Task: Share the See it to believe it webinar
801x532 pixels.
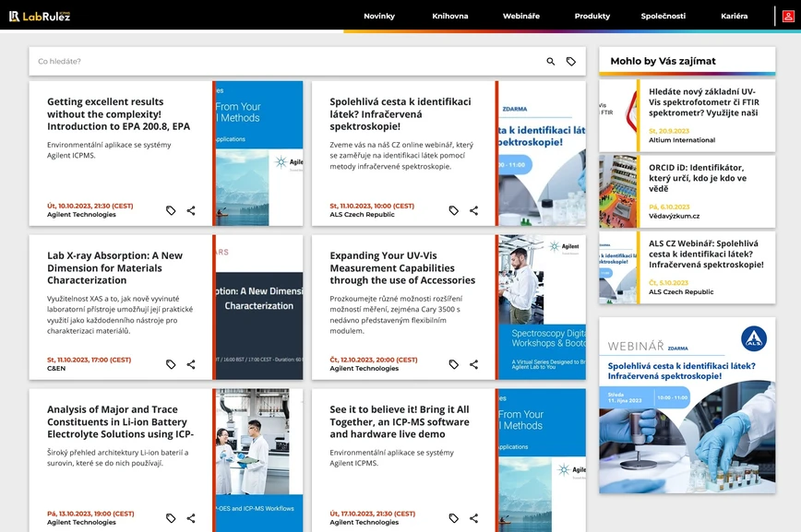Action: click(474, 518)
